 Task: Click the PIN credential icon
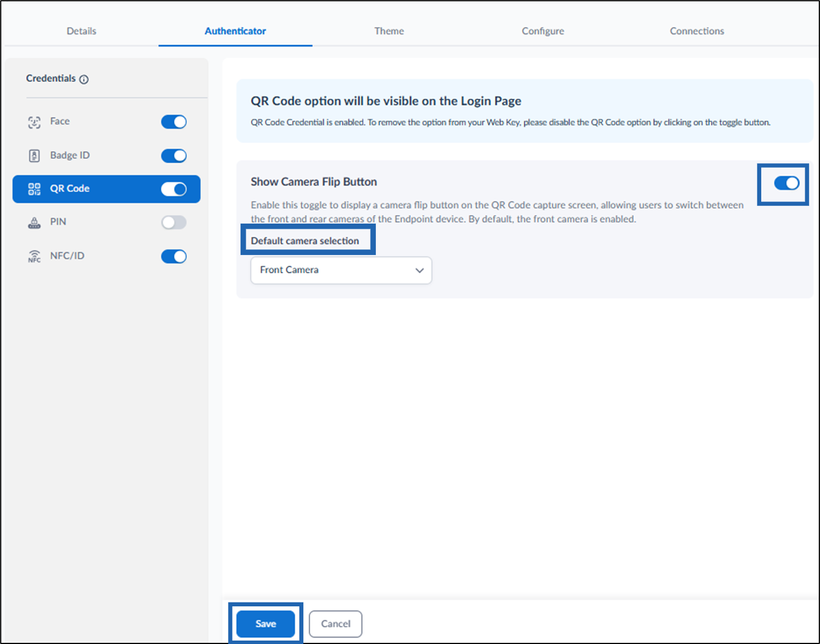click(x=34, y=222)
